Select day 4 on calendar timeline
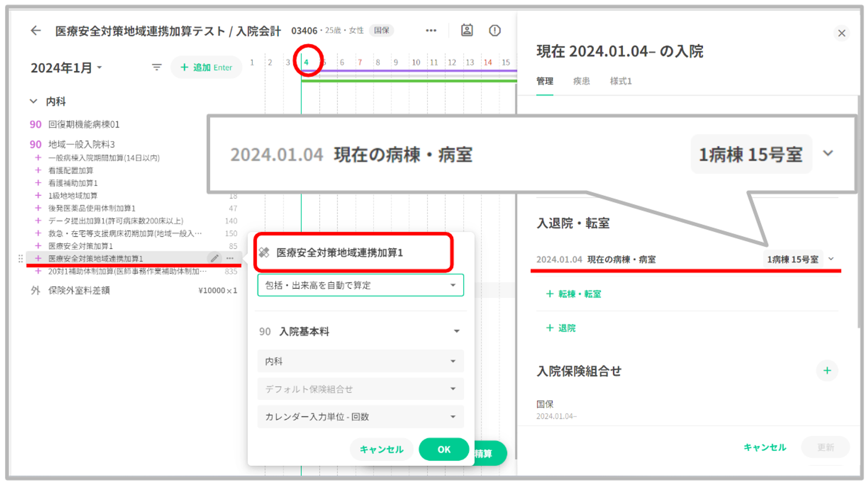Viewport: 868px width, 487px height. click(x=306, y=62)
